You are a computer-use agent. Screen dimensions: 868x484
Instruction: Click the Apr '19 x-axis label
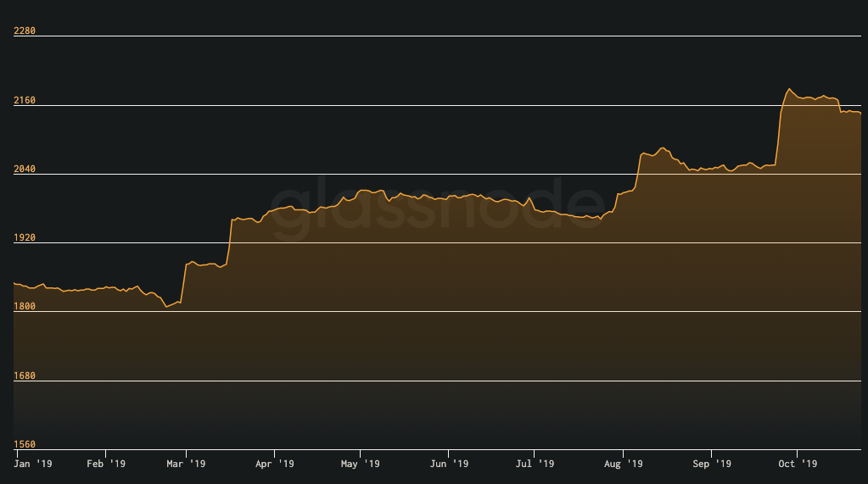(x=275, y=464)
